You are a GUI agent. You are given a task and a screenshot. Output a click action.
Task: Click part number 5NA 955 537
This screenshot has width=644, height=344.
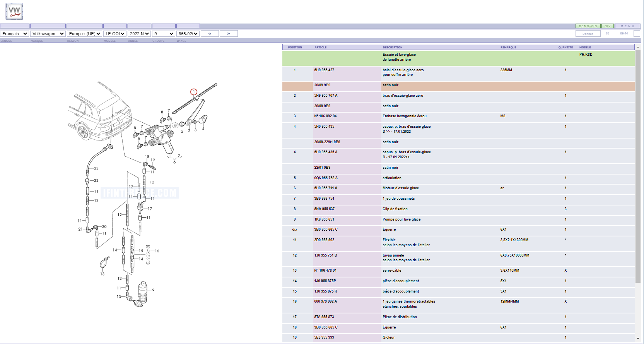pyautogui.click(x=325, y=209)
